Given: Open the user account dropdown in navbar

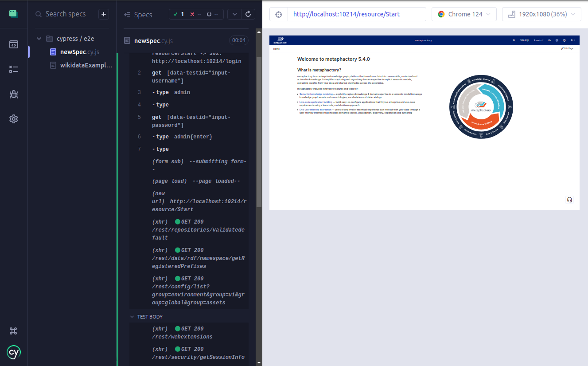Looking at the screenshot, I should (x=573, y=40).
